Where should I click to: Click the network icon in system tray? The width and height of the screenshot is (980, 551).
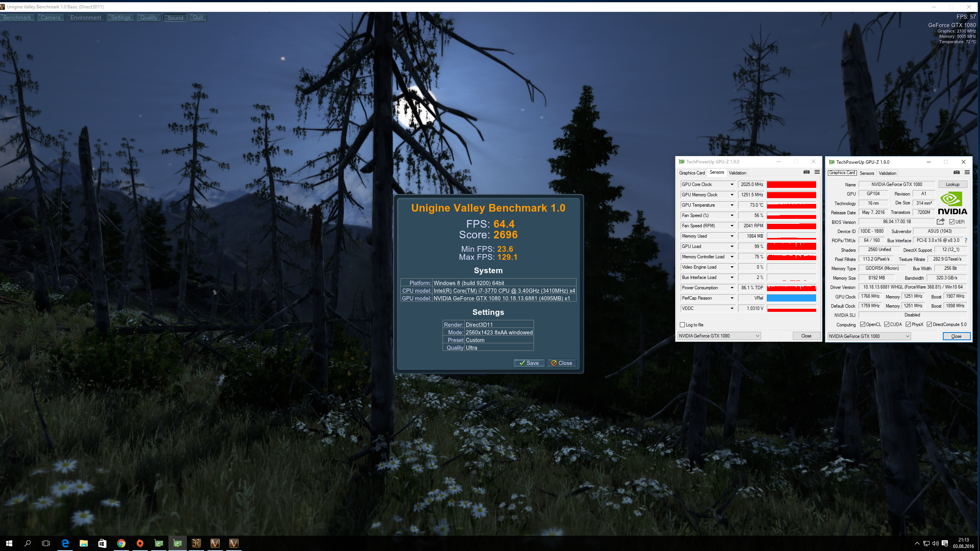pos(926,543)
